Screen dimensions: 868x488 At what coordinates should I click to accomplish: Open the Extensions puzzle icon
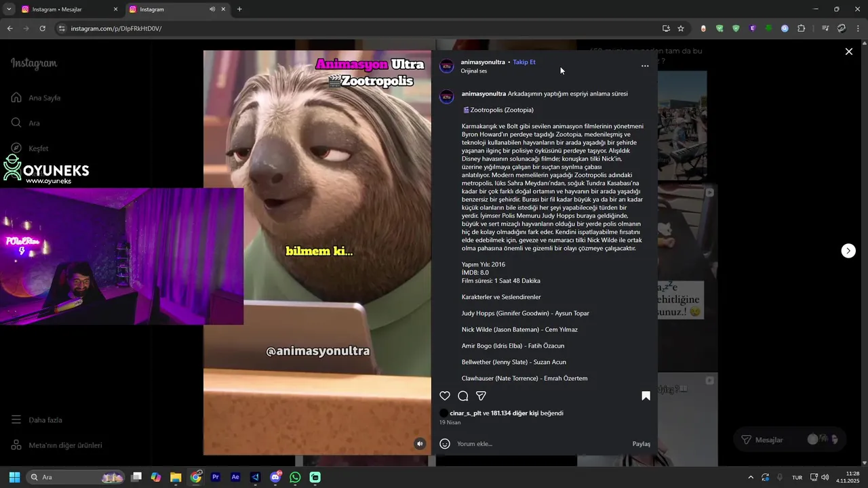point(801,28)
